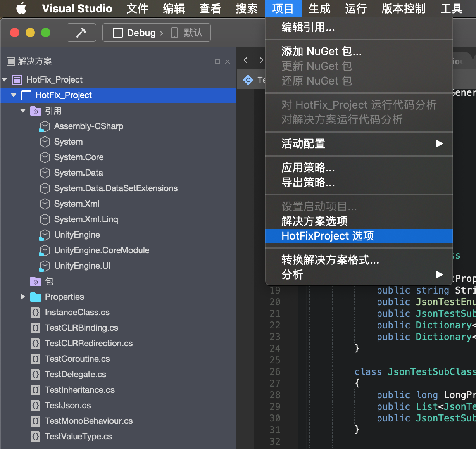Select the UnityEngine reference row
This screenshot has width=476, height=449.
tap(118, 235)
